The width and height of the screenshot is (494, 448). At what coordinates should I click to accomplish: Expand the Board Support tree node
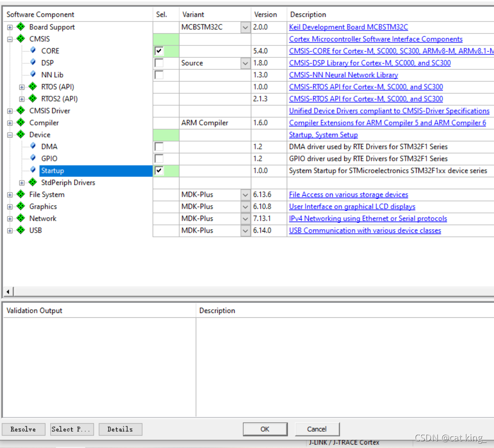(x=10, y=27)
